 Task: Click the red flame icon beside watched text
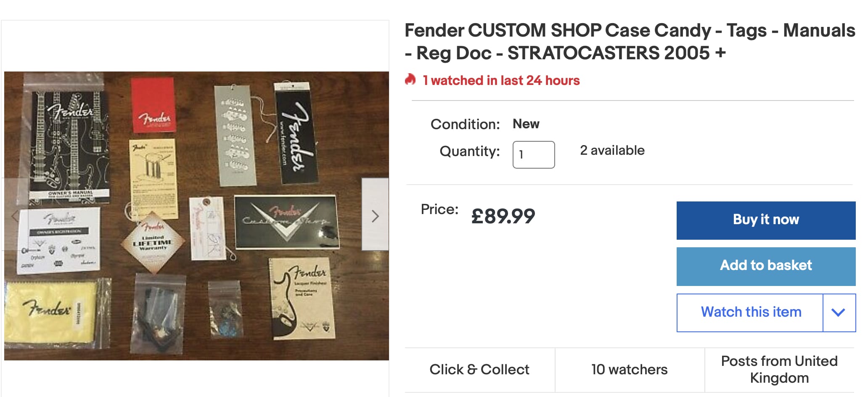(x=410, y=79)
